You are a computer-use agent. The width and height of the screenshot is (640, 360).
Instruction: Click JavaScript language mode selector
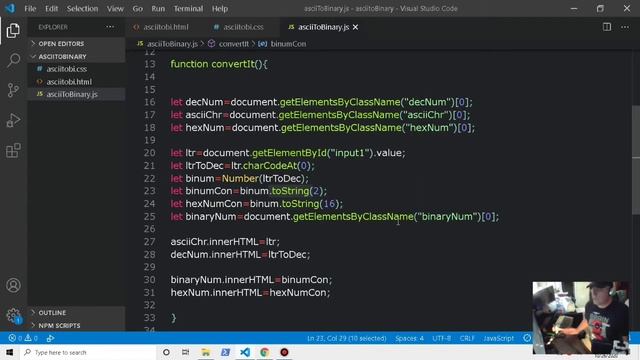point(498,338)
